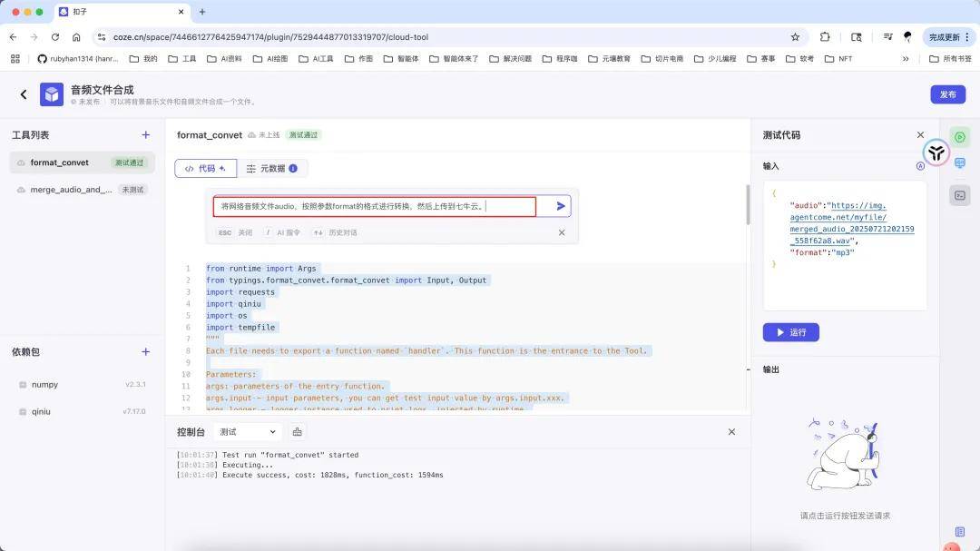The width and height of the screenshot is (980, 551).
Task: Bookmark this page with the star icon
Action: 796,37
